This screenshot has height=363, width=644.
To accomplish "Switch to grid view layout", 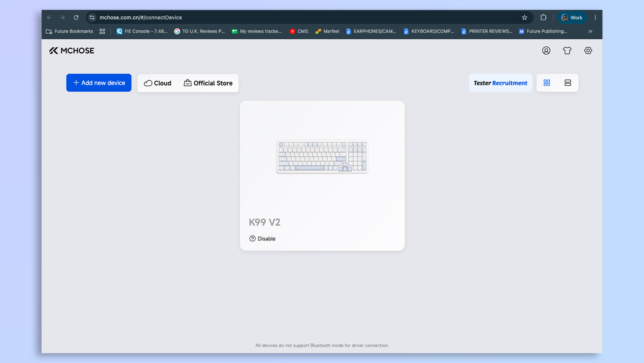I will pyautogui.click(x=547, y=83).
